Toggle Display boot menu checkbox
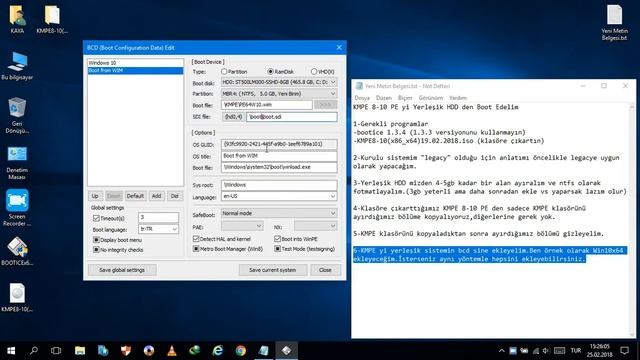The height and width of the screenshot is (360, 640). tap(96, 240)
